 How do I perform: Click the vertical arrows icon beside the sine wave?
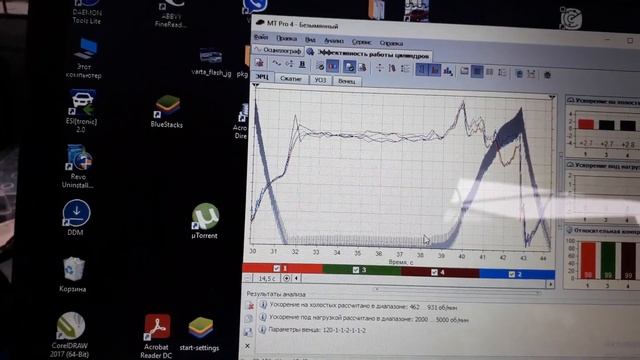[x=289, y=63]
